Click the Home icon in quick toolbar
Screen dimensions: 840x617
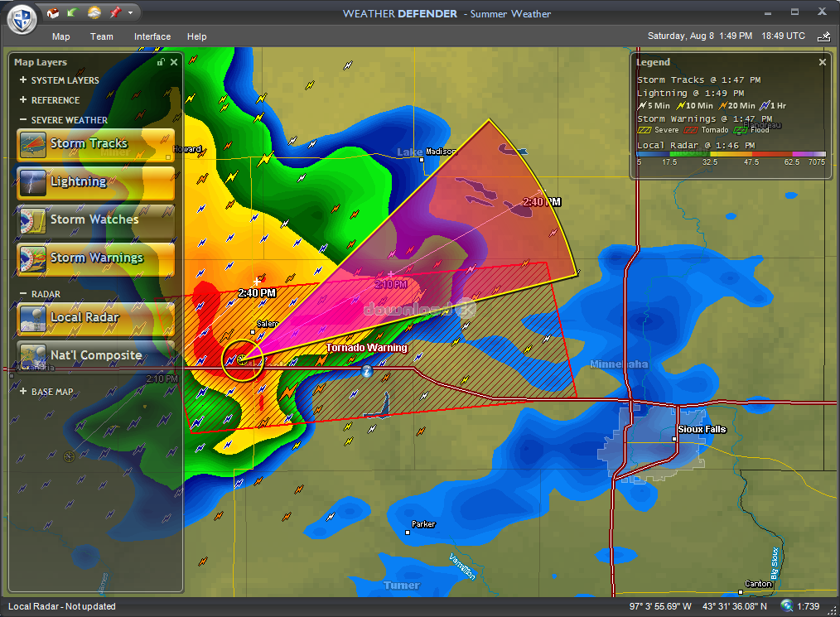coord(52,12)
